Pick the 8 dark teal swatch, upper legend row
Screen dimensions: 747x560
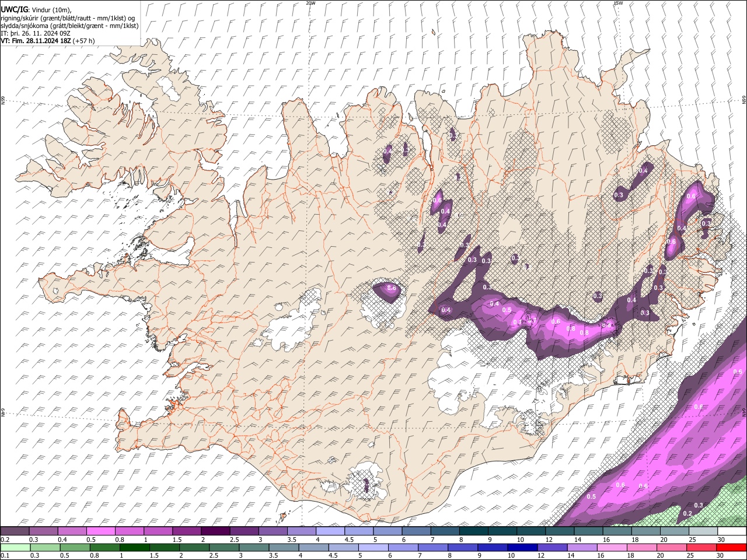[473, 531]
